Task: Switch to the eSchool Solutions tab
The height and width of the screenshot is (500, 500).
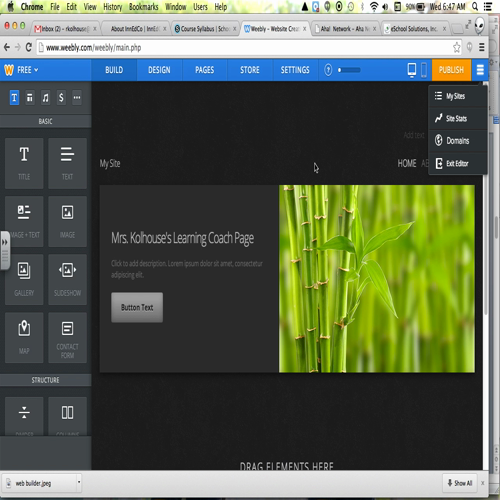Action: (x=415, y=29)
